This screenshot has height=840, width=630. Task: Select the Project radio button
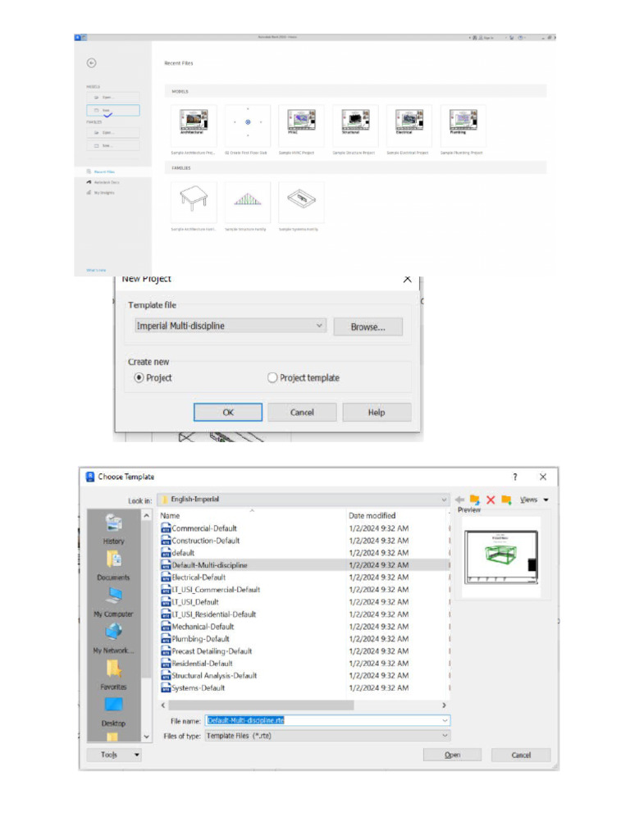(139, 377)
